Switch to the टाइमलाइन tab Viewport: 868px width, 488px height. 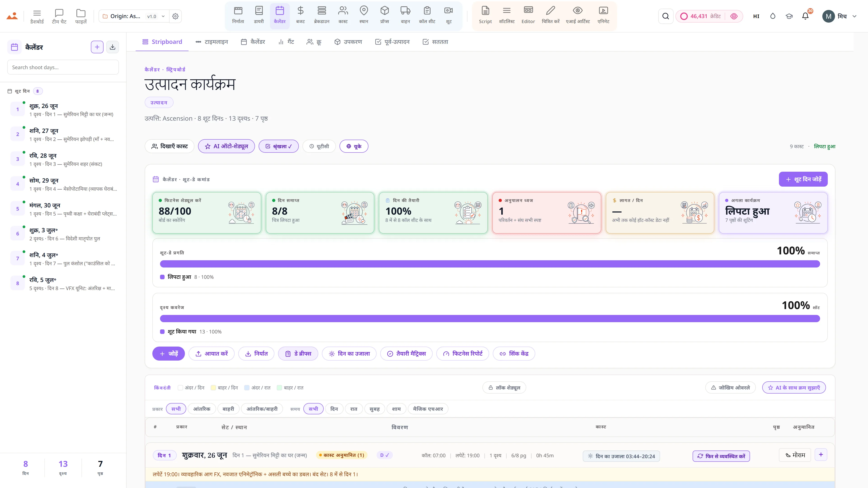tap(212, 42)
